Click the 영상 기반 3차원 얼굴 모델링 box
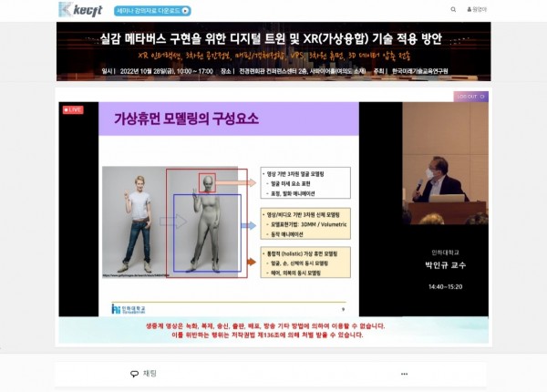 point(305,183)
